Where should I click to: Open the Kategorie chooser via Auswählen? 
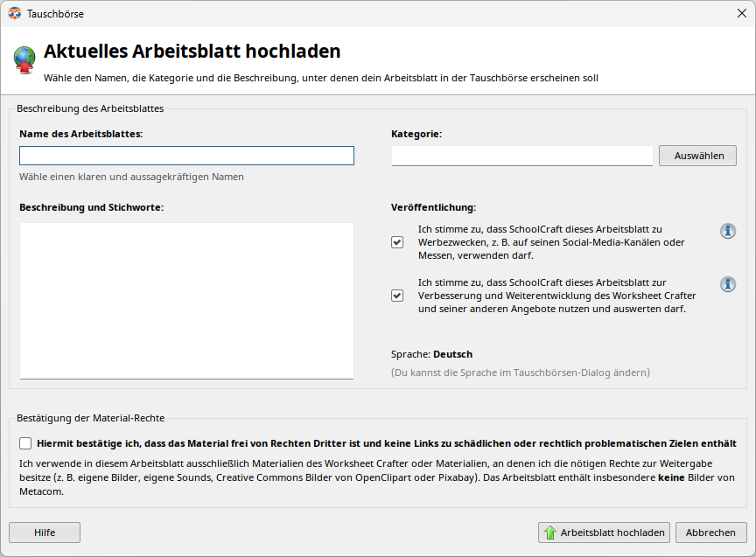click(697, 156)
